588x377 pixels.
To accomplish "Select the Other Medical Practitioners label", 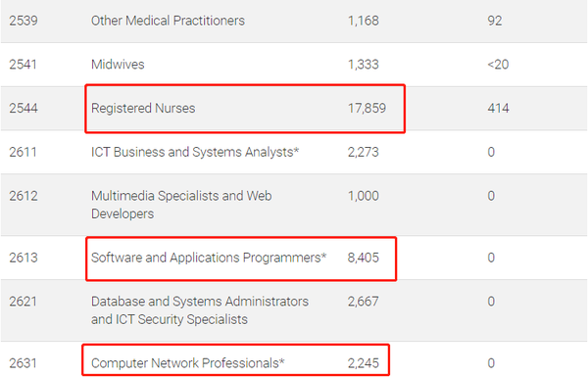I will 168,21.
